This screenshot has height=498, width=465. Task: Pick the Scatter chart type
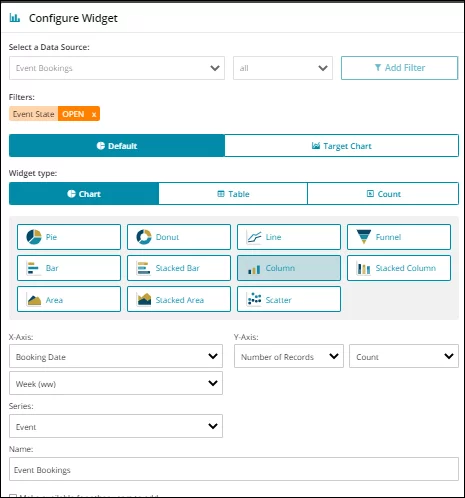[x=289, y=299]
